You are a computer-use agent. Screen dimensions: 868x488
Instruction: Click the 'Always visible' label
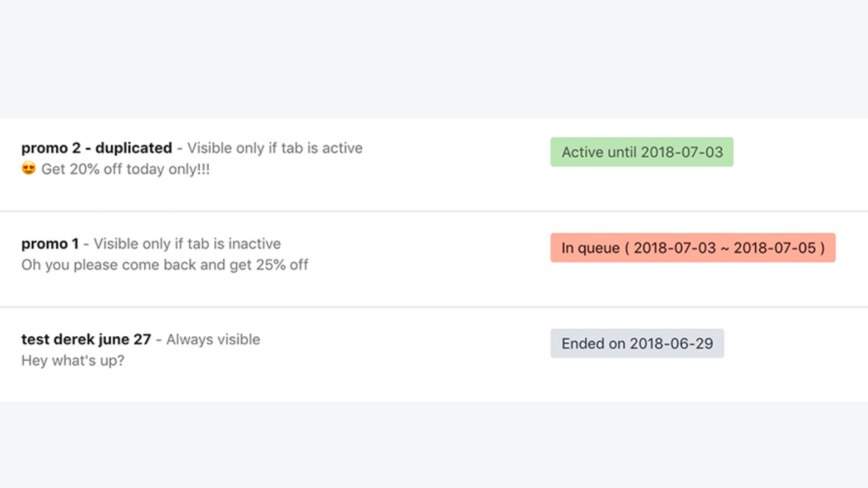click(x=213, y=339)
